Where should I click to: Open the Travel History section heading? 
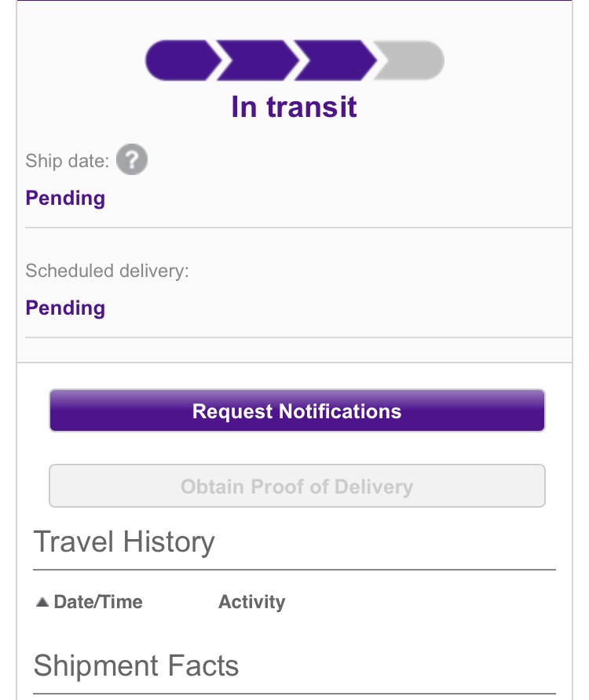click(x=124, y=541)
